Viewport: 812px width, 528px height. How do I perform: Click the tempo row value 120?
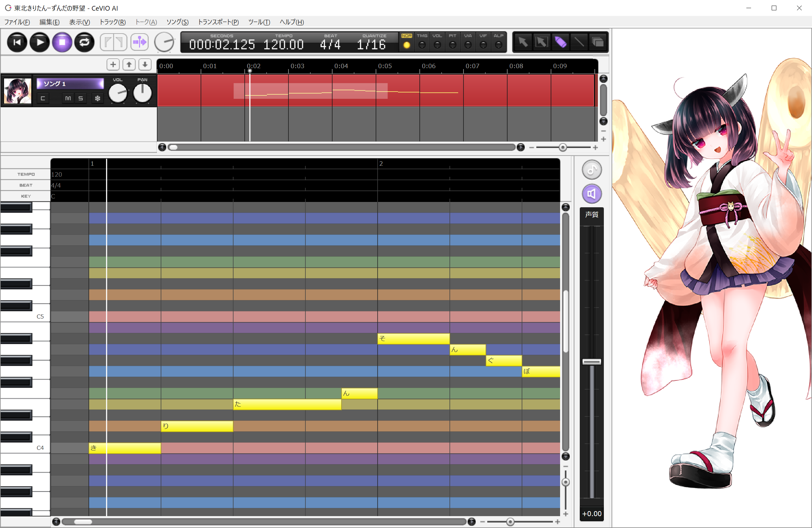point(57,174)
